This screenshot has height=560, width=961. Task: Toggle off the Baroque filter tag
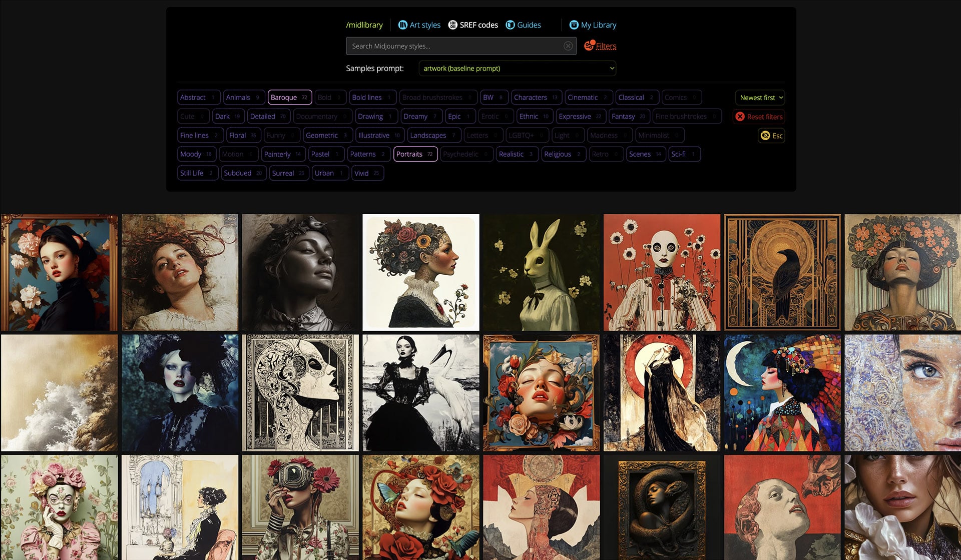[289, 98]
